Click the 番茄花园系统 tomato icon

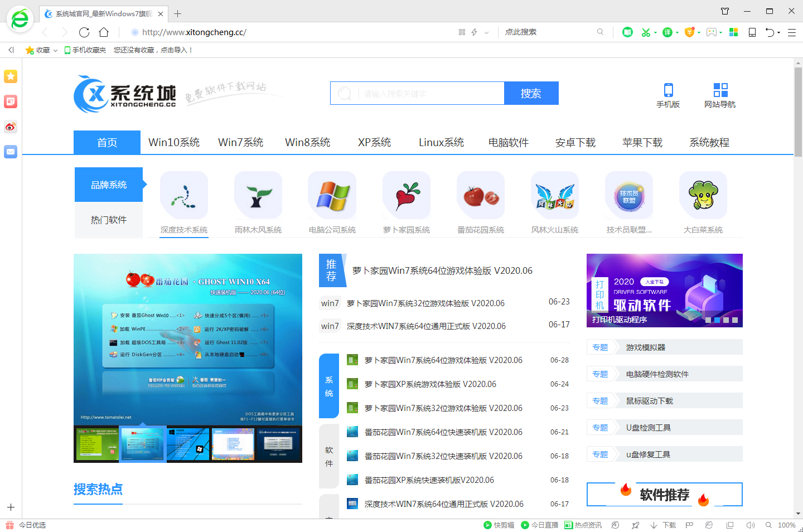click(481, 195)
